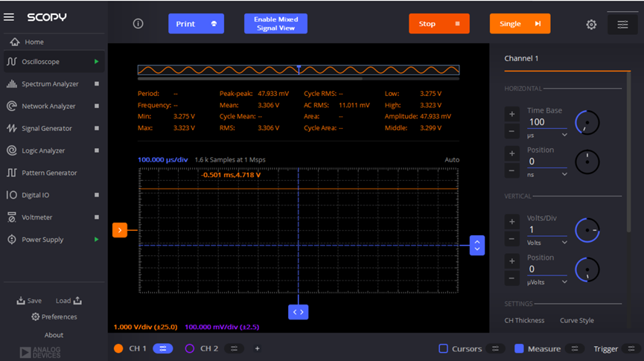Viewport: 644px width, 361px height.
Task: Click the Spectrum Analyzer bars icon
Action: point(11,84)
